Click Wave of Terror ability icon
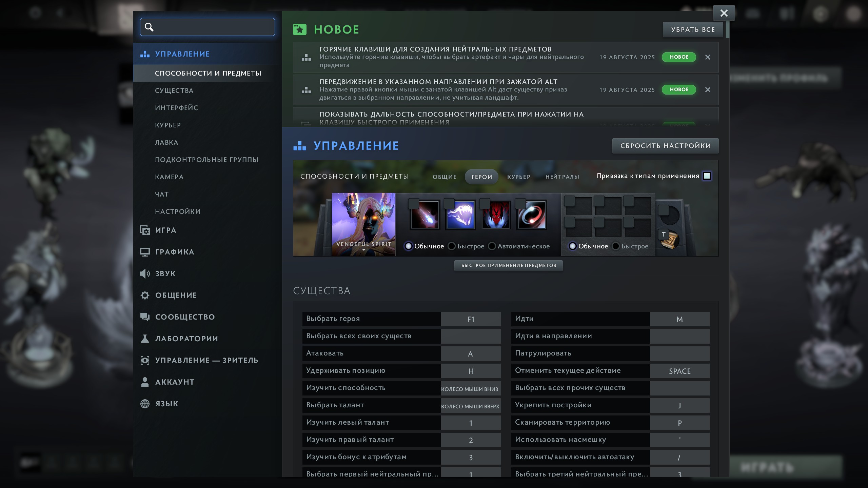The height and width of the screenshot is (488, 868). pos(460,215)
